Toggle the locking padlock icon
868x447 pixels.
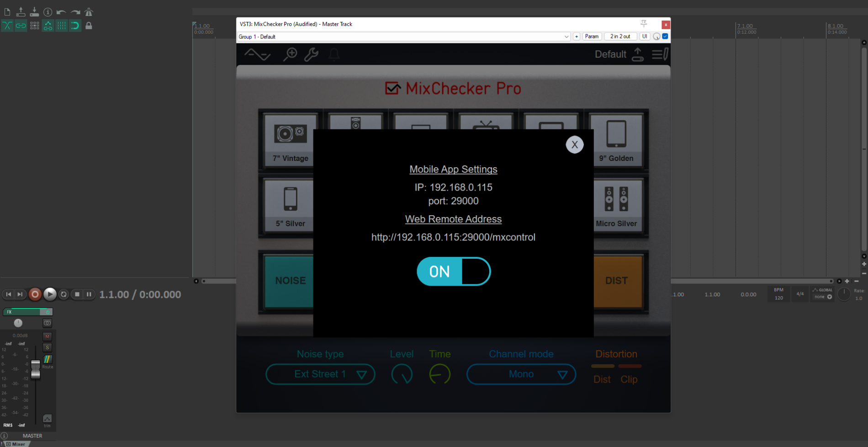pos(89,26)
